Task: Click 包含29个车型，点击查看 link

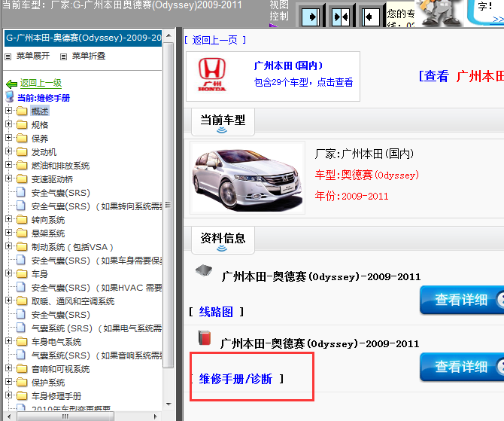Action: [303, 82]
